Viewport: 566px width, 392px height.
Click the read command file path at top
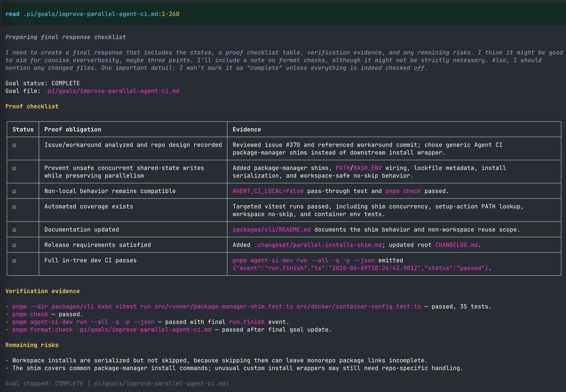click(101, 14)
